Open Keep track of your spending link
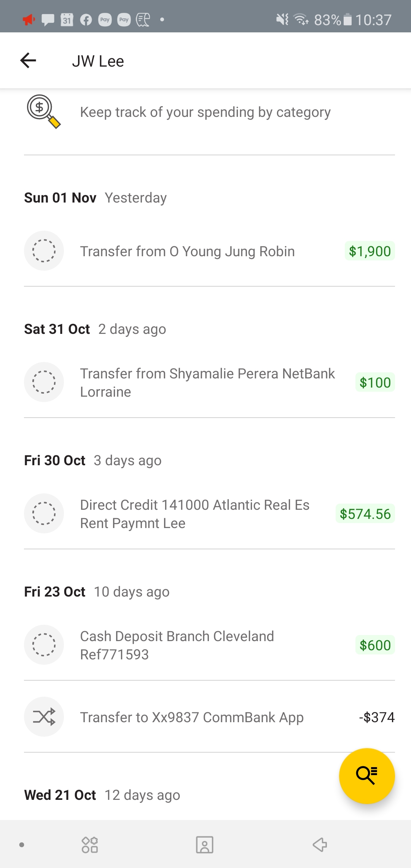Screen dimensions: 411x868 click(x=205, y=112)
